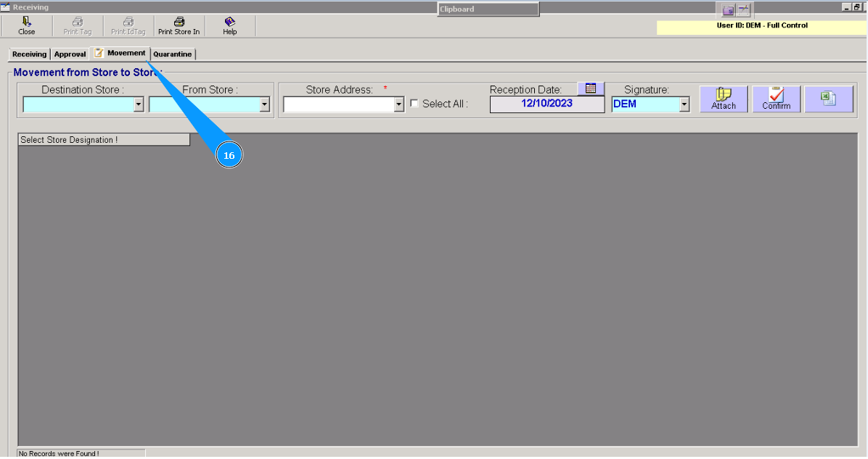The height and width of the screenshot is (459, 868).
Task: Restore down the Receiving window
Action: (x=857, y=7)
